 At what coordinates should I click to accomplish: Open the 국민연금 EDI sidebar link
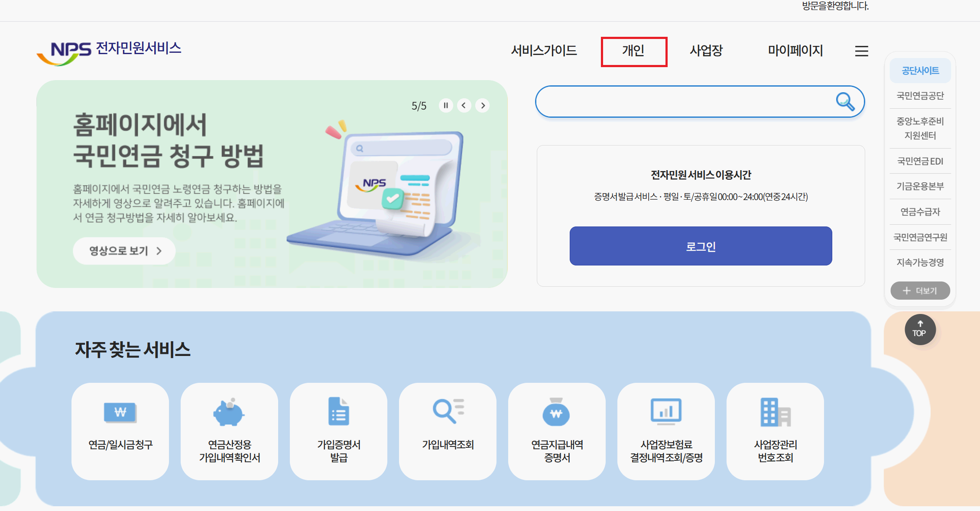920,161
